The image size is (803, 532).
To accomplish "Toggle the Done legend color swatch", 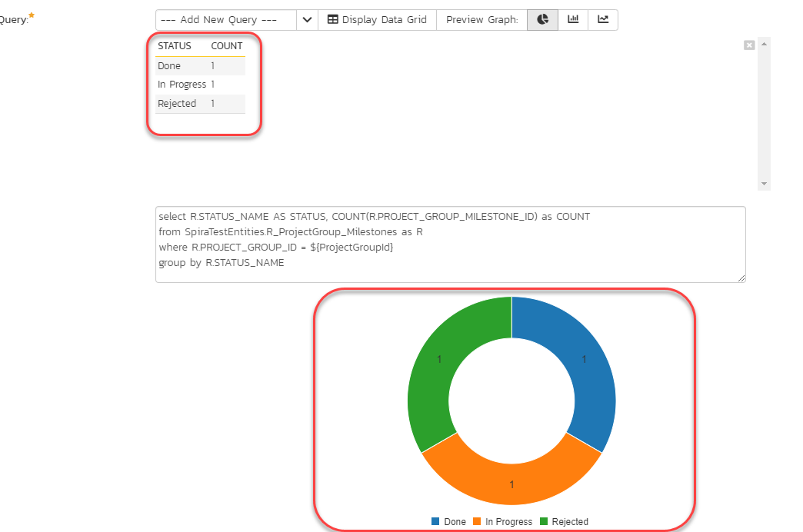I will click(435, 521).
